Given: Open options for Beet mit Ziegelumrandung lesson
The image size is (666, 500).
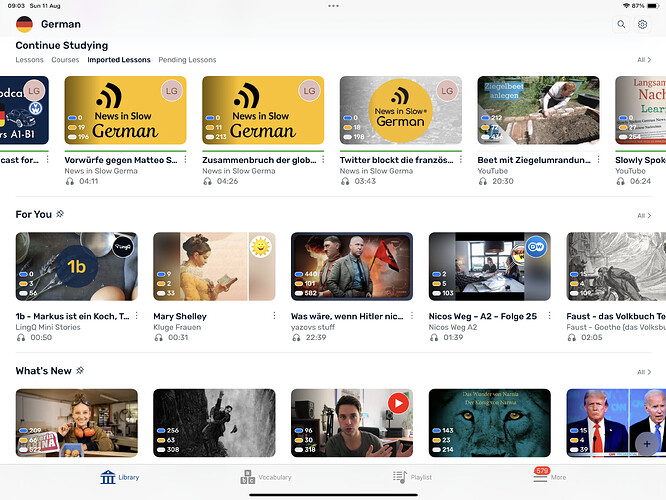Looking at the screenshot, I should coord(598,159).
